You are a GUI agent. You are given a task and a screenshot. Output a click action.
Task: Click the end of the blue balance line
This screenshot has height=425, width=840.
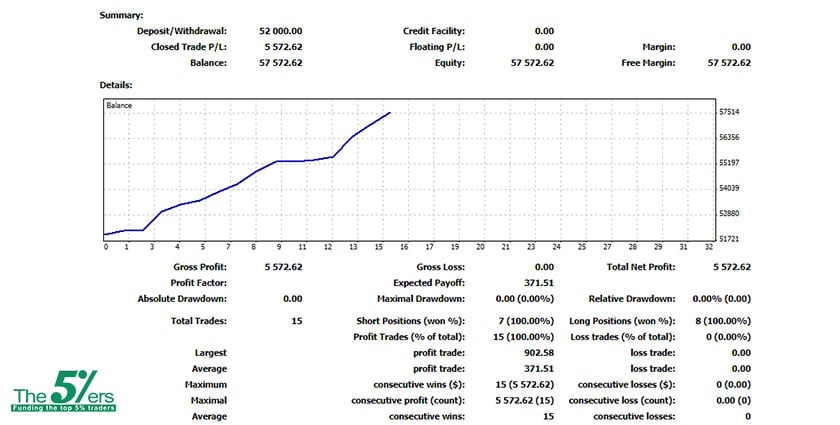[x=390, y=113]
